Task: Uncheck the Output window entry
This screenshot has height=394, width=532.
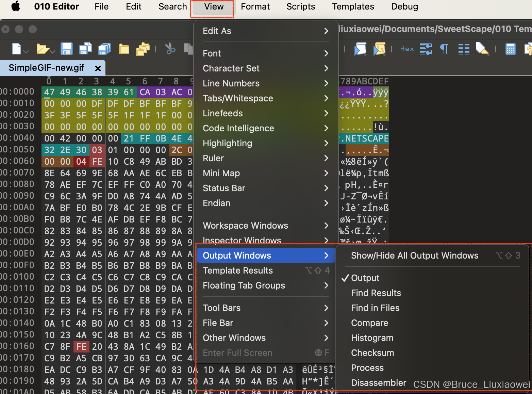Action: 365,278
